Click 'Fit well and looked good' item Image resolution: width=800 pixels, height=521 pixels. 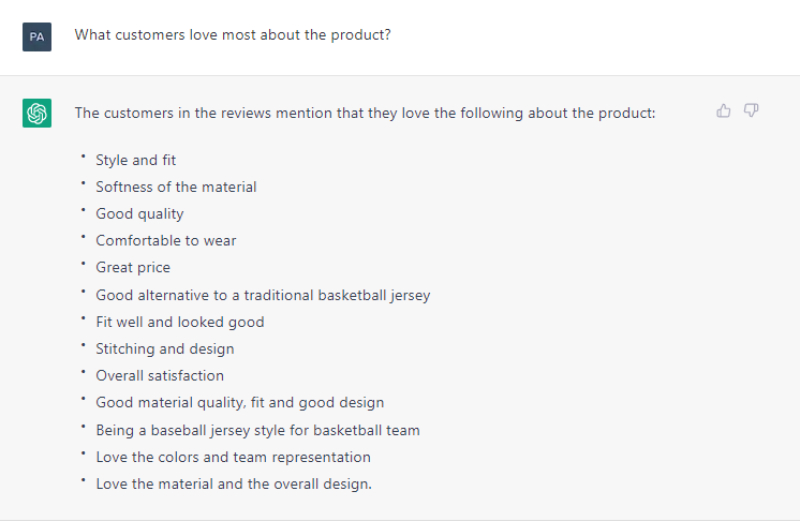click(x=180, y=322)
